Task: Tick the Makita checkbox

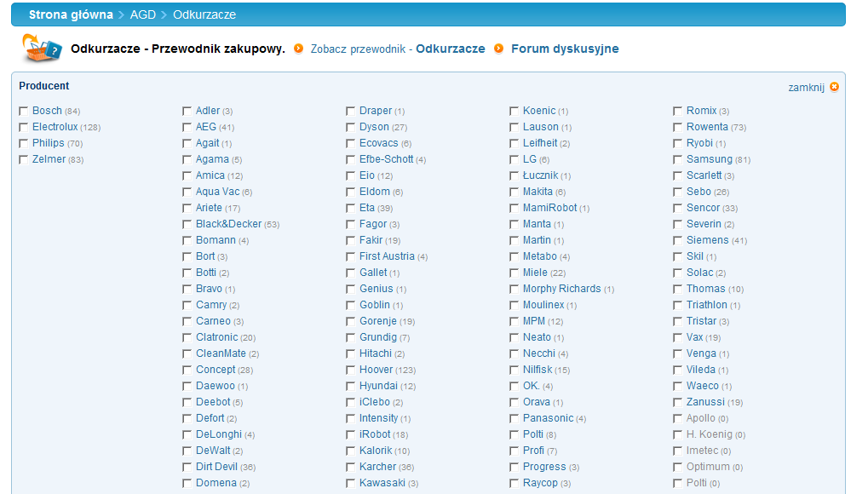Action: point(514,192)
